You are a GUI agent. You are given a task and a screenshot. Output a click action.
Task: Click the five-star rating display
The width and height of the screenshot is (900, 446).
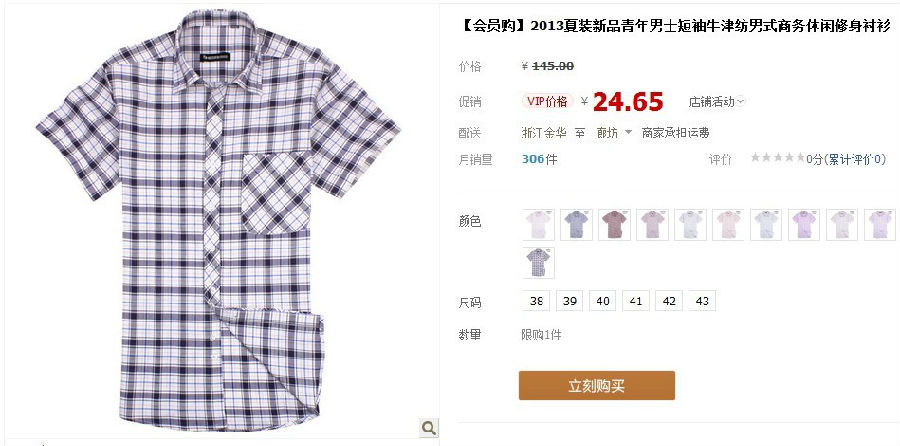click(x=777, y=158)
